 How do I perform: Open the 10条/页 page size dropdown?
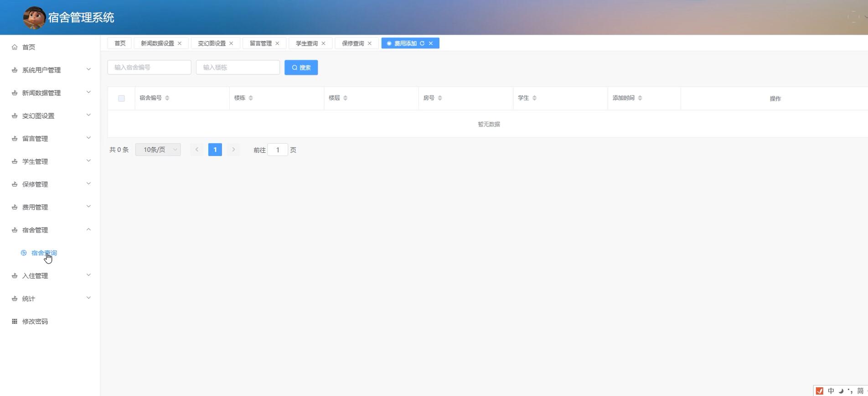(x=158, y=150)
